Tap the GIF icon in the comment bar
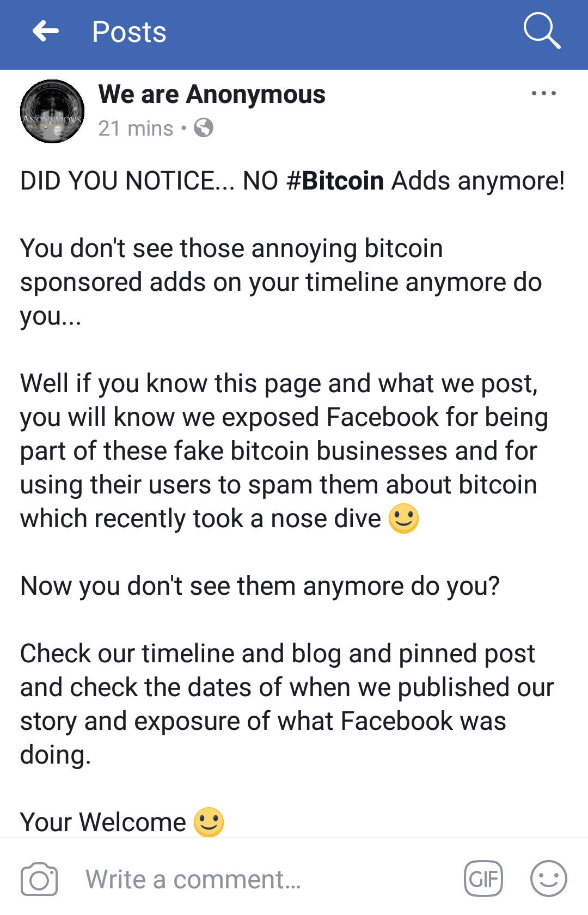Viewport: 588px width, 915px height. [x=483, y=878]
